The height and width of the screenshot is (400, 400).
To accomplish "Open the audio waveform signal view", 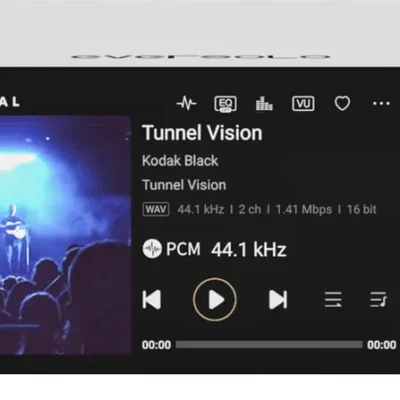I will (x=186, y=103).
